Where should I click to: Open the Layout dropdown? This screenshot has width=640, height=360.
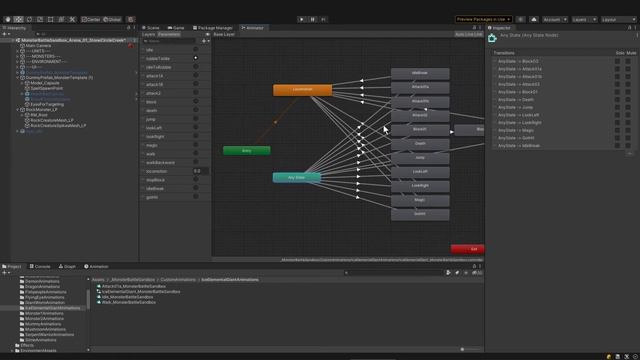click(x=619, y=19)
